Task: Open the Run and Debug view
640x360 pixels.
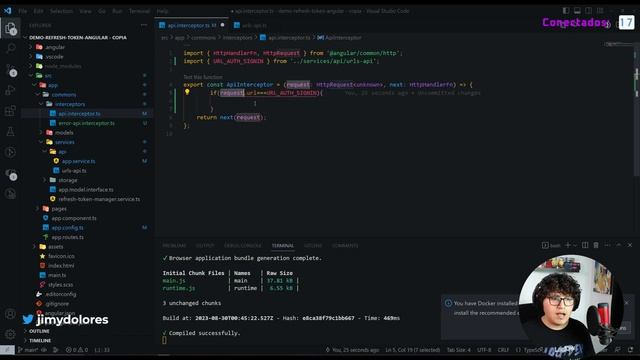Action: pyautogui.click(x=11, y=90)
